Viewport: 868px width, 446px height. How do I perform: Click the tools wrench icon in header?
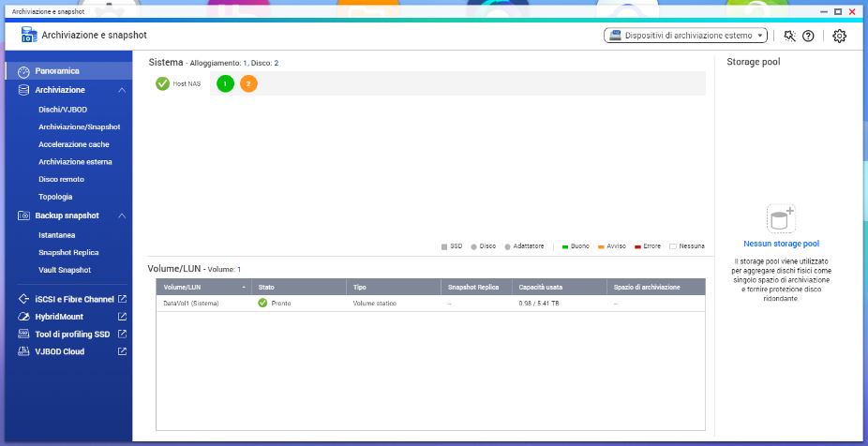click(x=788, y=36)
